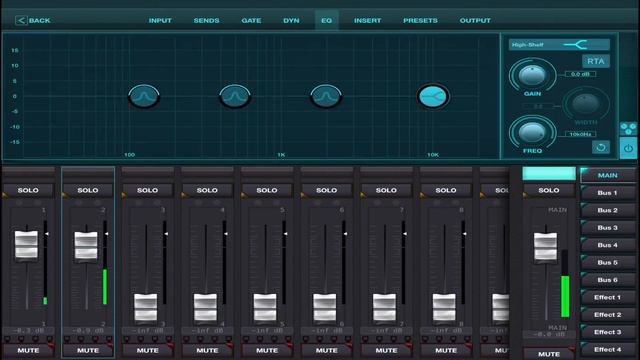Select the third bell EQ band node

point(326,96)
